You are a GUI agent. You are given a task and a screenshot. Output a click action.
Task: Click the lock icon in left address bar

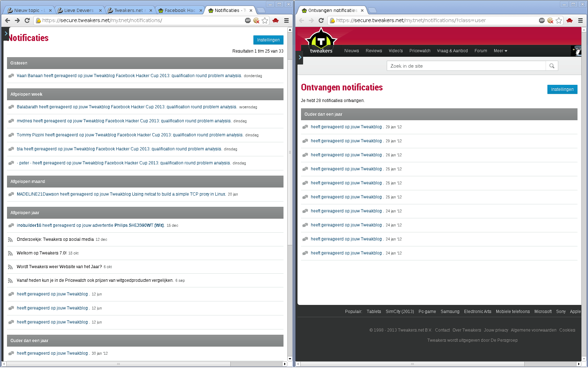38,20
